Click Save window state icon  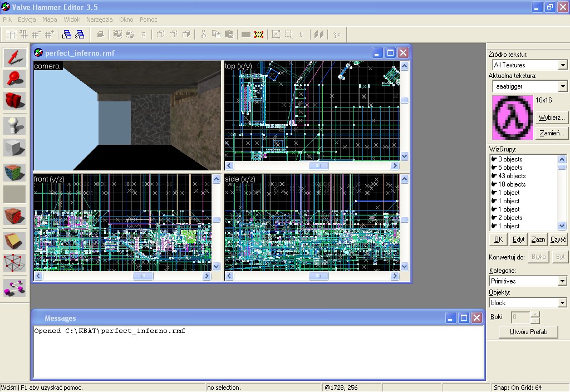pyautogui.click(x=80, y=35)
